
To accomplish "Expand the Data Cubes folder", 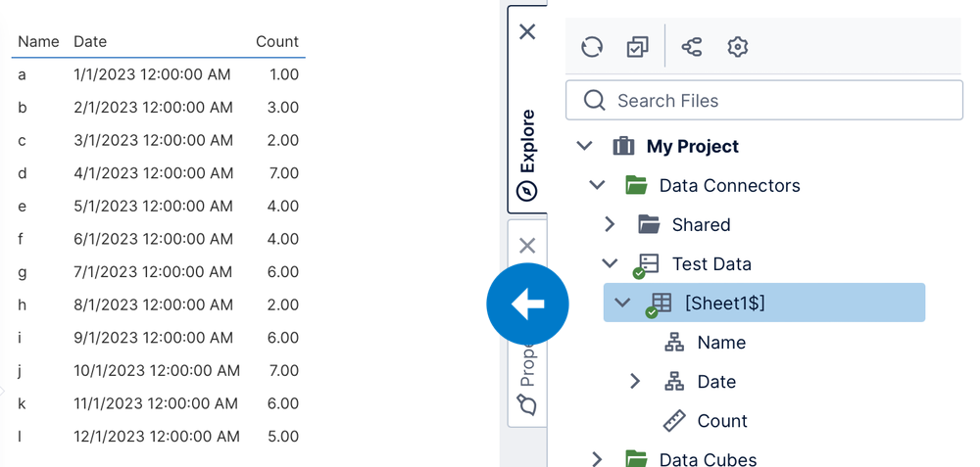I will pyautogui.click(x=597, y=459).
